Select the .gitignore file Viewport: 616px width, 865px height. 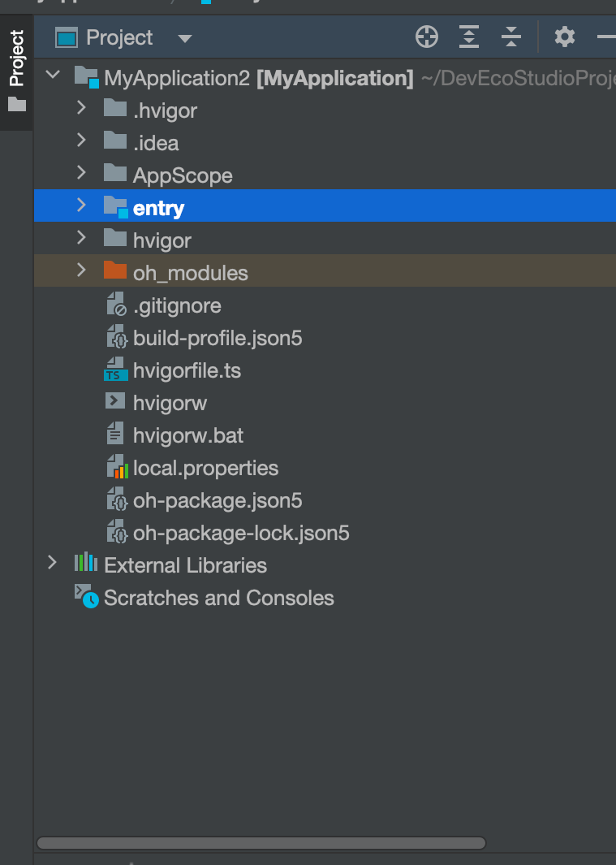[x=177, y=306]
